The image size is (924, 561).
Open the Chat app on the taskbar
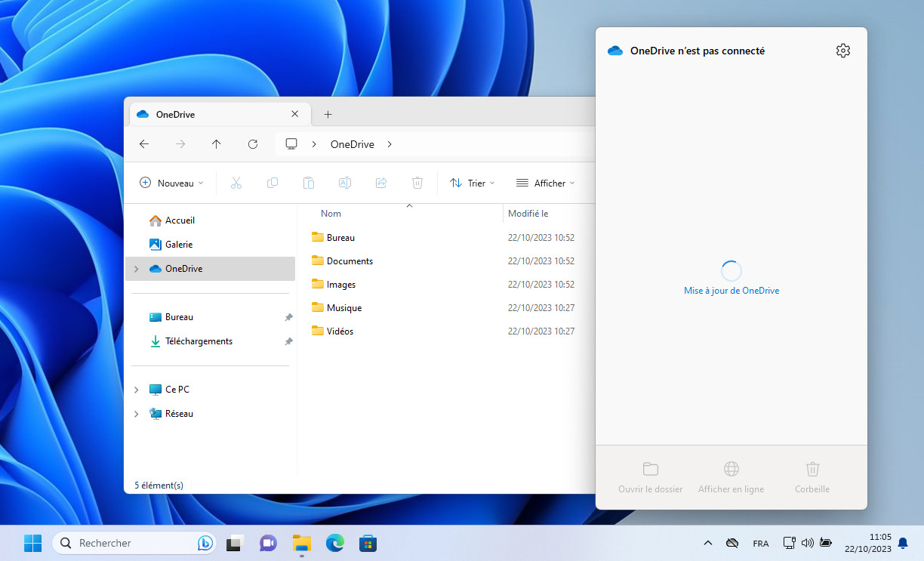pos(268,543)
